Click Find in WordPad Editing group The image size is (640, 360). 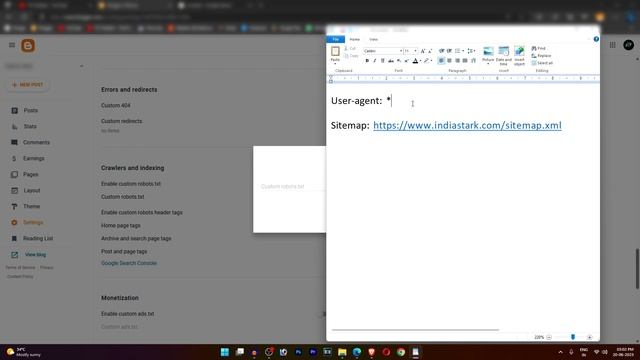(538, 48)
